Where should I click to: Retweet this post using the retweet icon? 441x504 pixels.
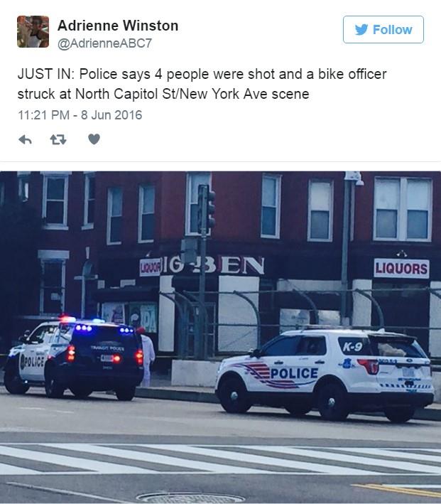pyautogui.click(x=58, y=139)
